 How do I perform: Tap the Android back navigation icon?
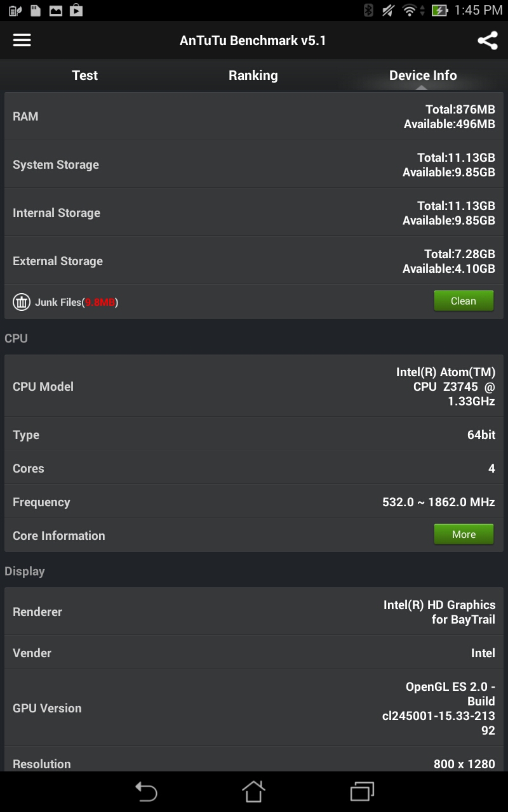coord(146,791)
